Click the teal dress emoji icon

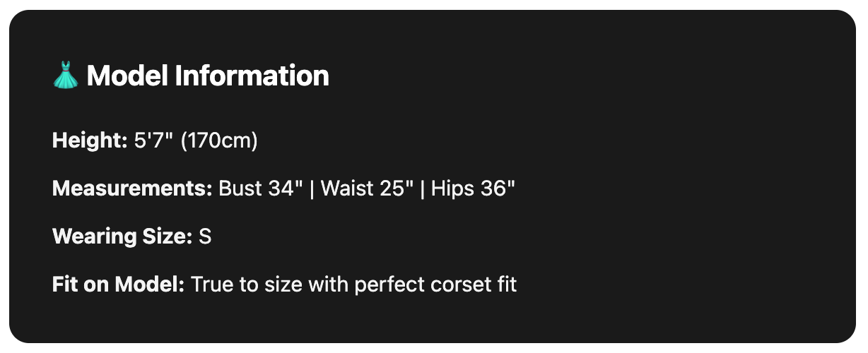point(66,76)
